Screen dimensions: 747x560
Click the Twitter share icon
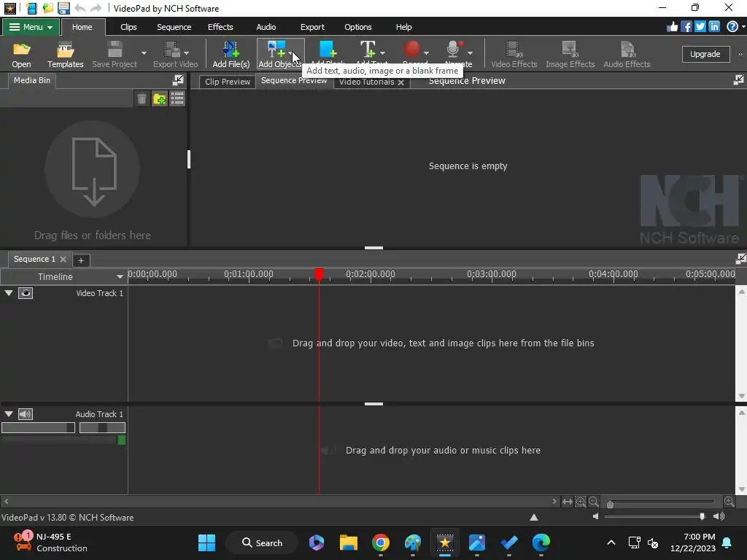coord(700,27)
